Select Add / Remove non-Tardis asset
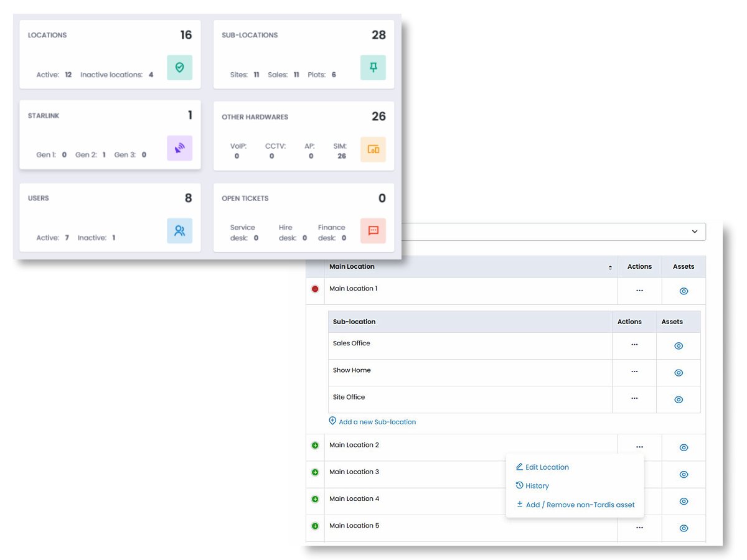 point(580,505)
